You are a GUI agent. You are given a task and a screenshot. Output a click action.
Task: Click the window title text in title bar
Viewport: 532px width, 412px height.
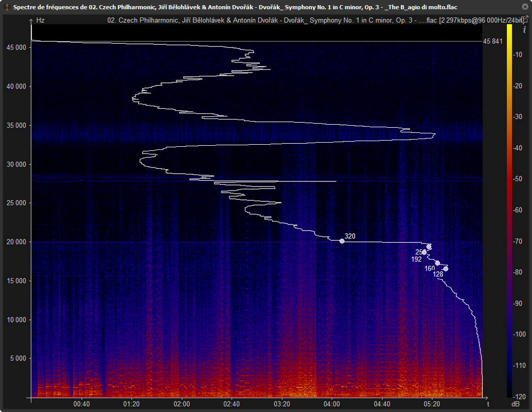pos(235,7)
